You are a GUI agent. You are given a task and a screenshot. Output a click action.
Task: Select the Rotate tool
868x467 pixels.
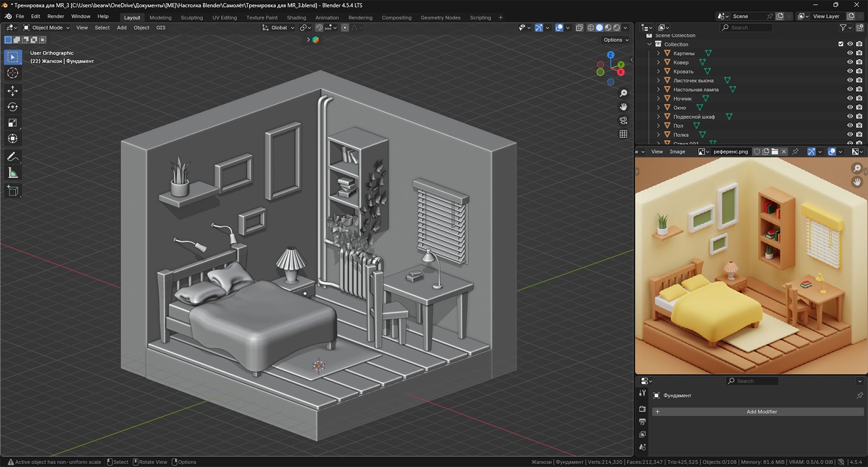12,107
